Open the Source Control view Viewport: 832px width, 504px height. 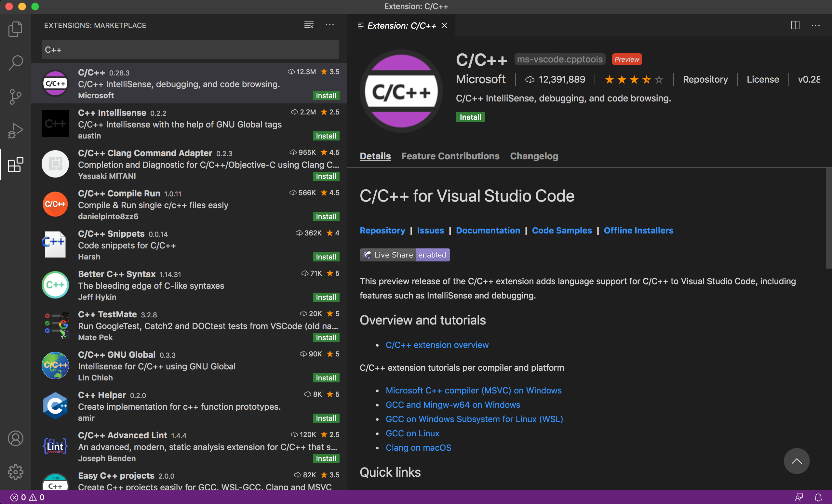point(15,97)
